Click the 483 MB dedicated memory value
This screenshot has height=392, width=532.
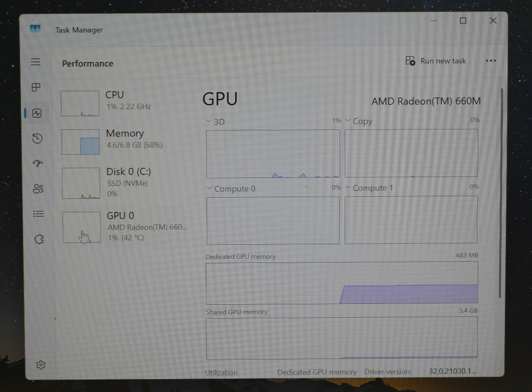click(467, 255)
